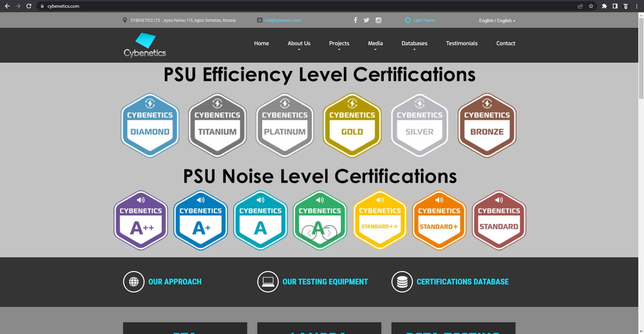Screen dimensions: 644x334
Task: Switch to Light Theme
Action: click(420, 20)
